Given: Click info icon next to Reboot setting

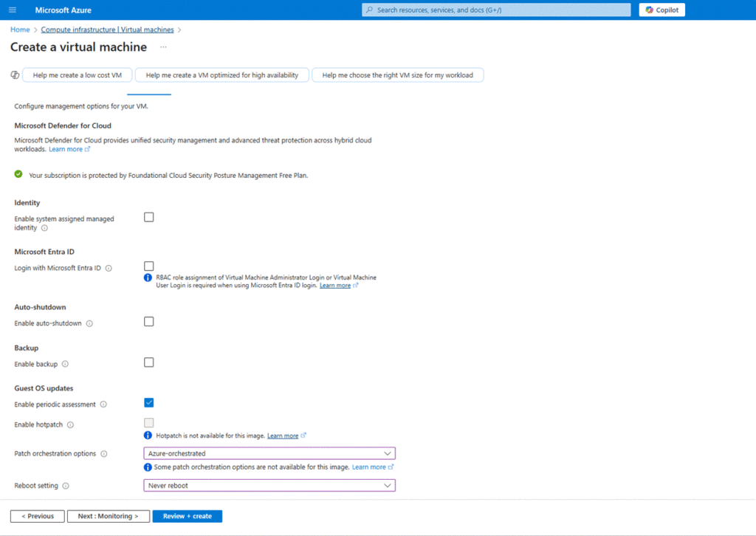Looking at the screenshot, I should 66,486.
